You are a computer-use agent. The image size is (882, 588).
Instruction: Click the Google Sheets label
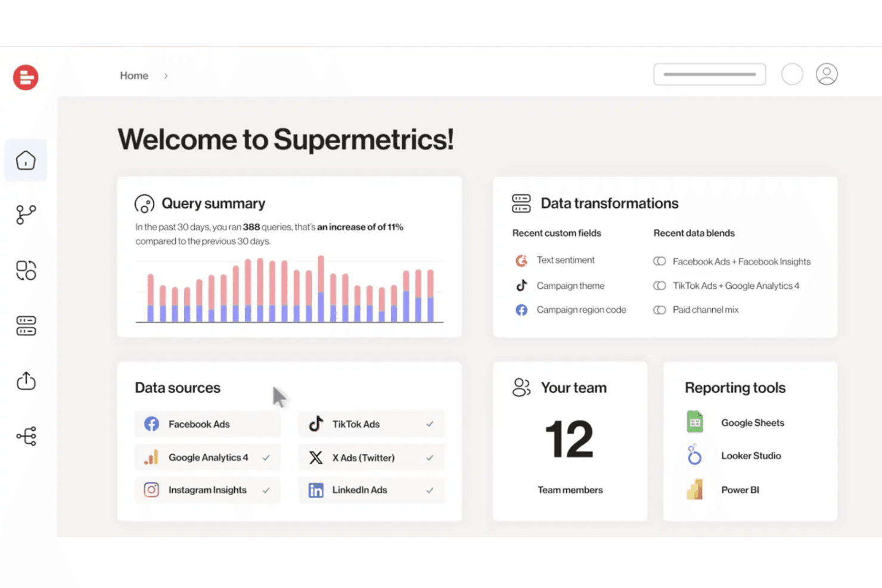(753, 423)
